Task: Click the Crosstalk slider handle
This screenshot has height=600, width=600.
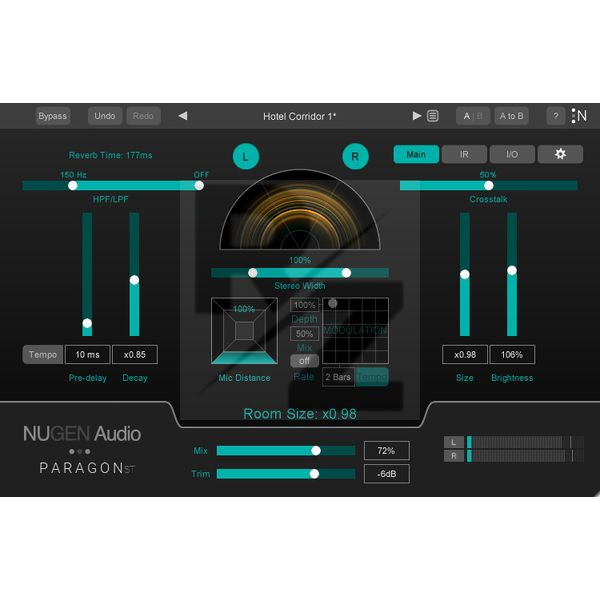Action: (x=489, y=186)
